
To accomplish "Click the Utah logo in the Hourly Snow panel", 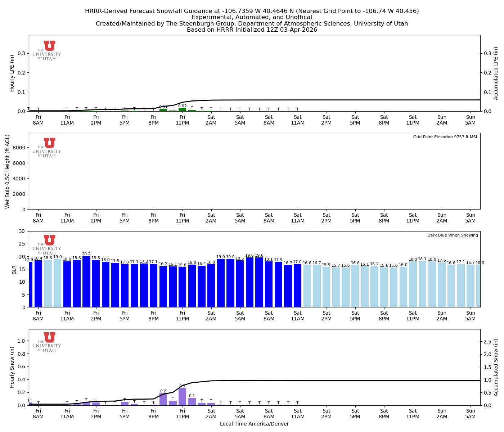I will coord(48,342).
